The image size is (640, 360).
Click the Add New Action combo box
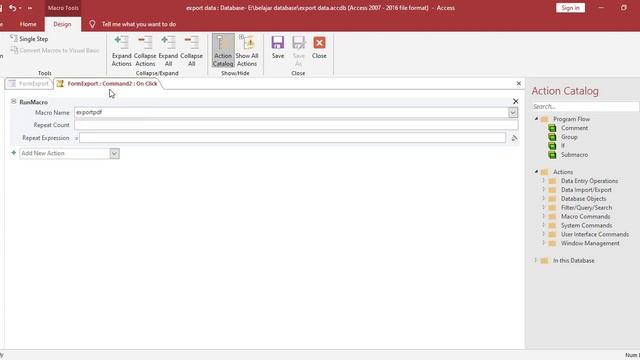coord(64,153)
